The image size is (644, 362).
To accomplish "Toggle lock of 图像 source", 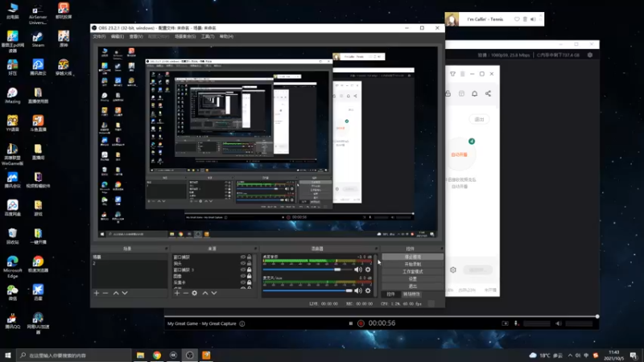I will point(250,276).
